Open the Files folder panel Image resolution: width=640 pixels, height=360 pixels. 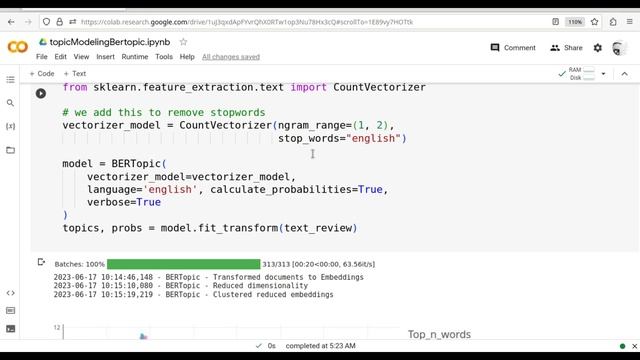pyautogui.click(x=10, y=150)
